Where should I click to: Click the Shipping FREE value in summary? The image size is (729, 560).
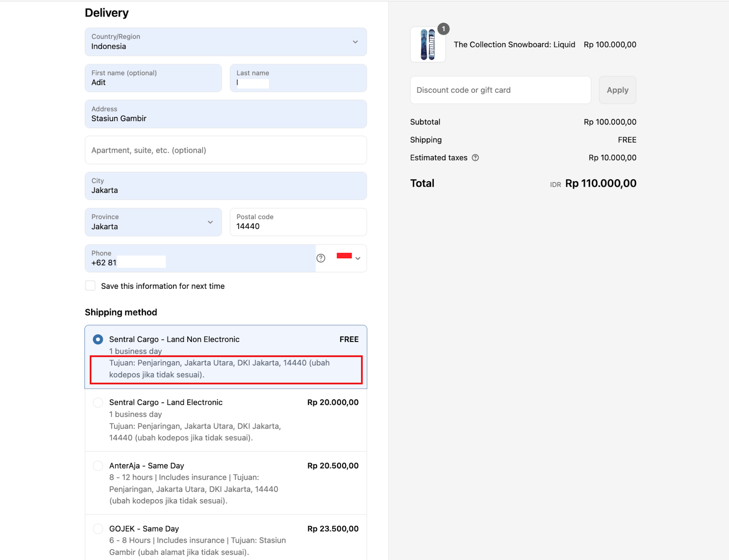627,140
